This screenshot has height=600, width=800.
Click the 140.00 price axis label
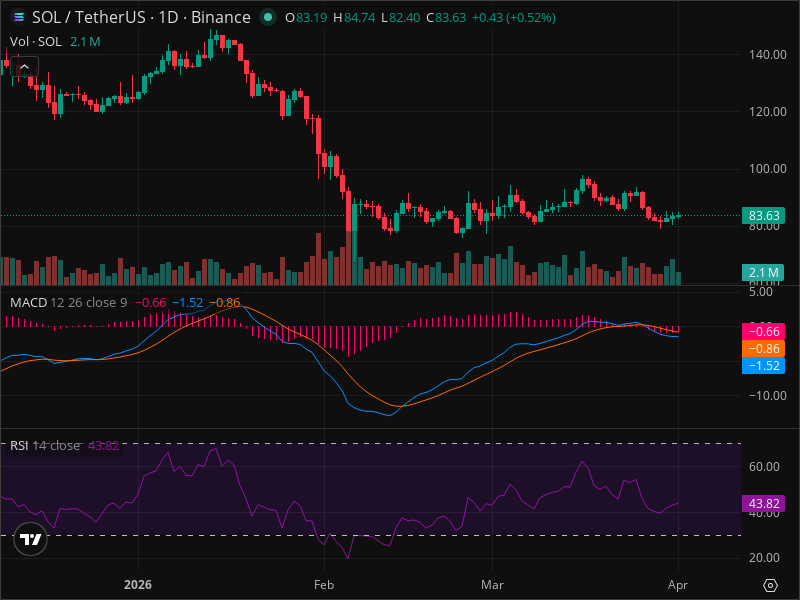(x=767, y=55)
